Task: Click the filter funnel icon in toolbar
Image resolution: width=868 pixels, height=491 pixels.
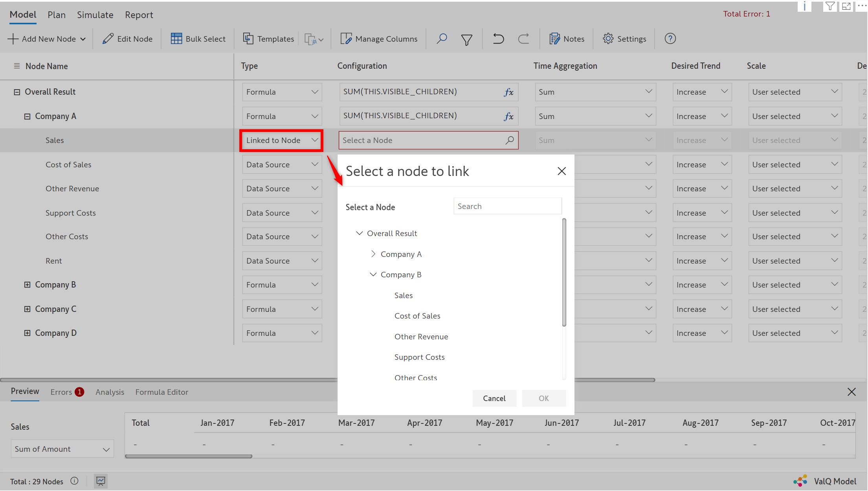Action: point(466,39)
